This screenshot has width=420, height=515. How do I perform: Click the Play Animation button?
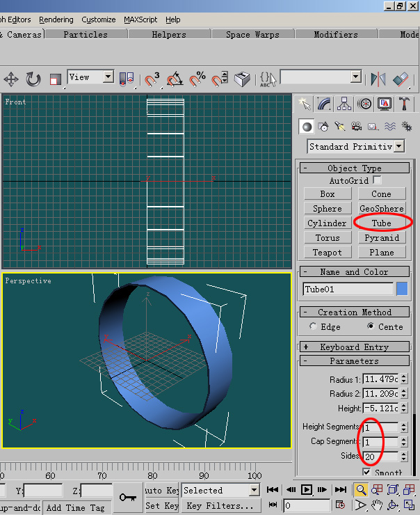click(307, 490)
